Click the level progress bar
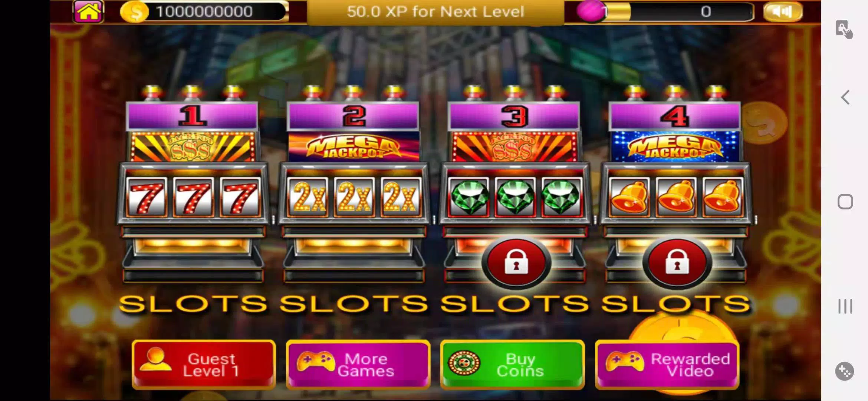 point(677,12)
